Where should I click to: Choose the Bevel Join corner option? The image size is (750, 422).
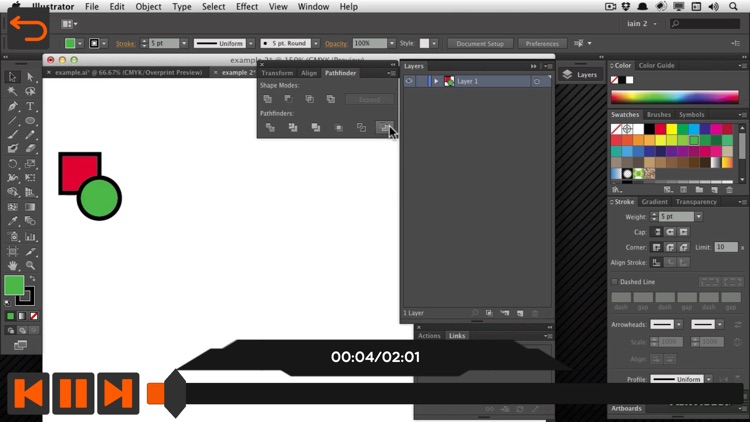(684, 247)
